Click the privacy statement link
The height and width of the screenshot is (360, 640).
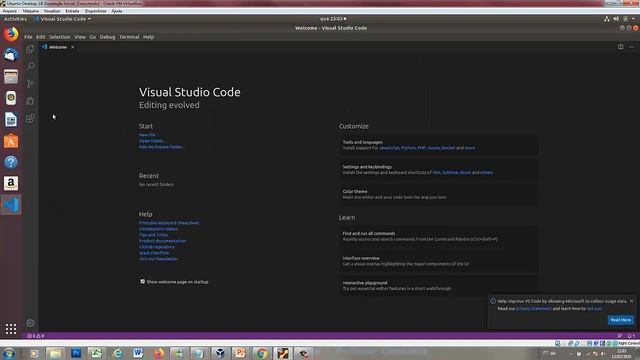[x=534, y=309]
